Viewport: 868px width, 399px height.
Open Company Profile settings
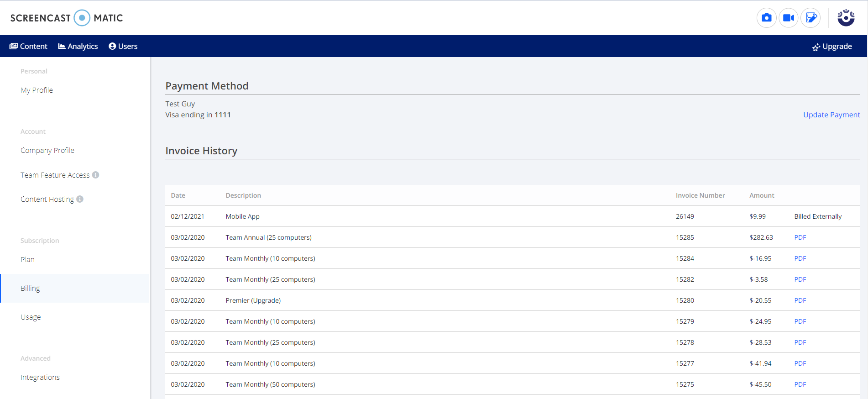coord(47,150)
